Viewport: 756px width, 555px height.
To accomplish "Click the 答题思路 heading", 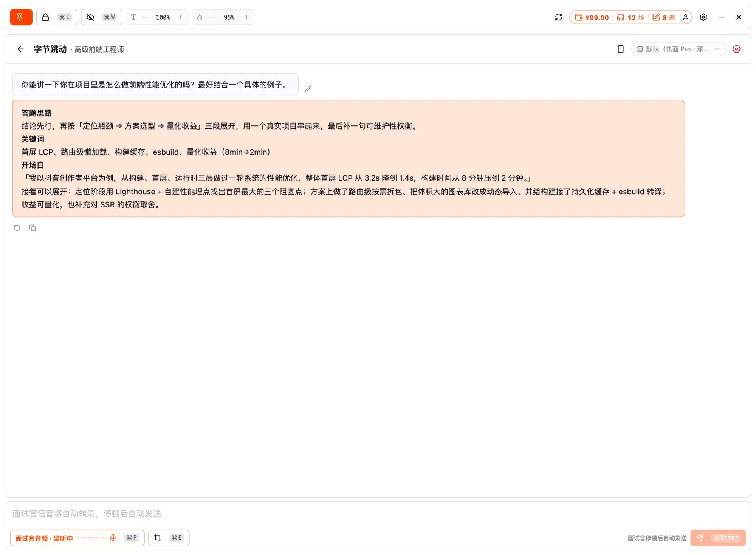I will point(36,113).
